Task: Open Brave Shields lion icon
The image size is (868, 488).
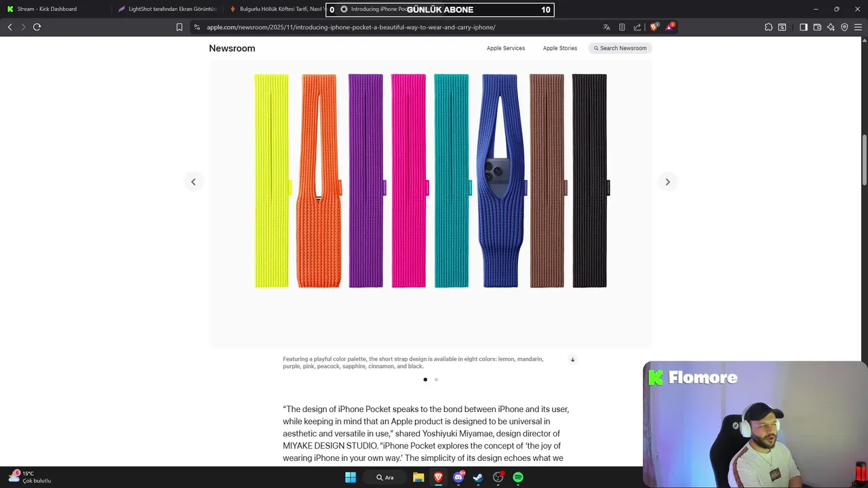Action: (x=654, y=27)
